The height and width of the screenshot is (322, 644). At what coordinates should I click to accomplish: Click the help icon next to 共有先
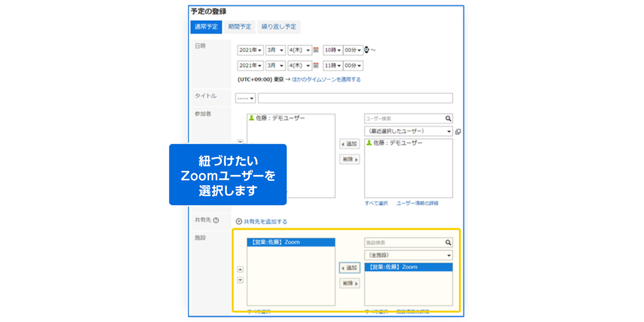(216, 220)
